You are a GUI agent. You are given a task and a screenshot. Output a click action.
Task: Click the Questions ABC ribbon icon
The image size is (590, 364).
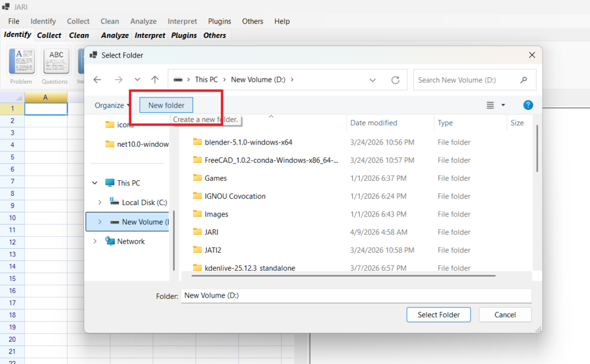(56, 61)
